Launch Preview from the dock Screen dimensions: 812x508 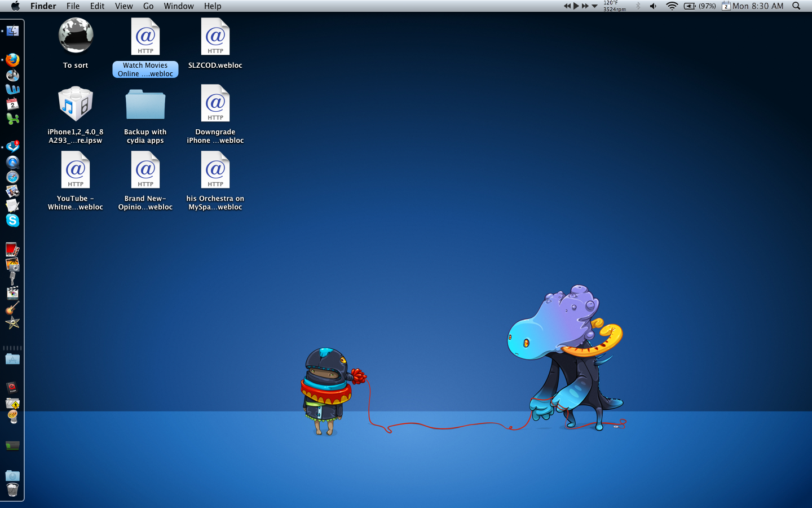(12, 191)
